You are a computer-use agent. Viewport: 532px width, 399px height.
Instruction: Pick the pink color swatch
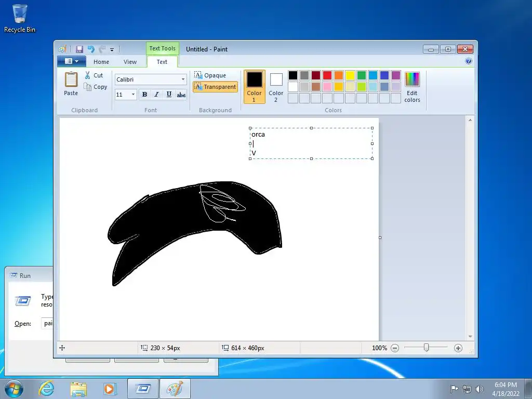pyautogui.click(x=327, y=87)
